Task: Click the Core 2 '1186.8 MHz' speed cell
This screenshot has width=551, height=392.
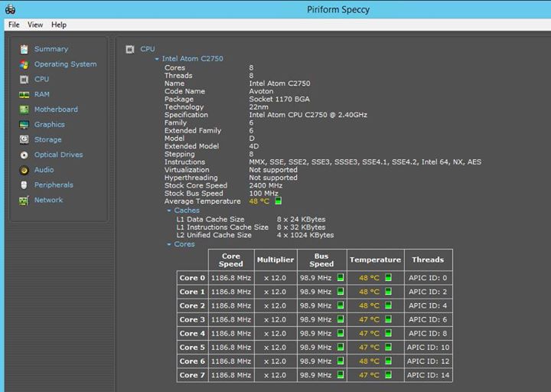Action: click(x=231, y=305)
